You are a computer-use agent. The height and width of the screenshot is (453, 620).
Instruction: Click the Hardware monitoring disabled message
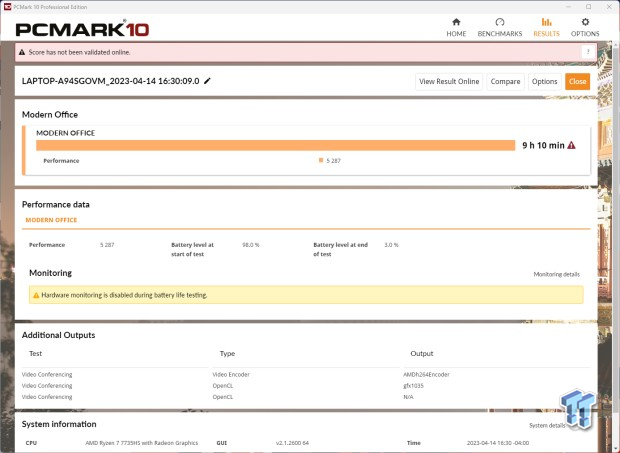(124, 295)
